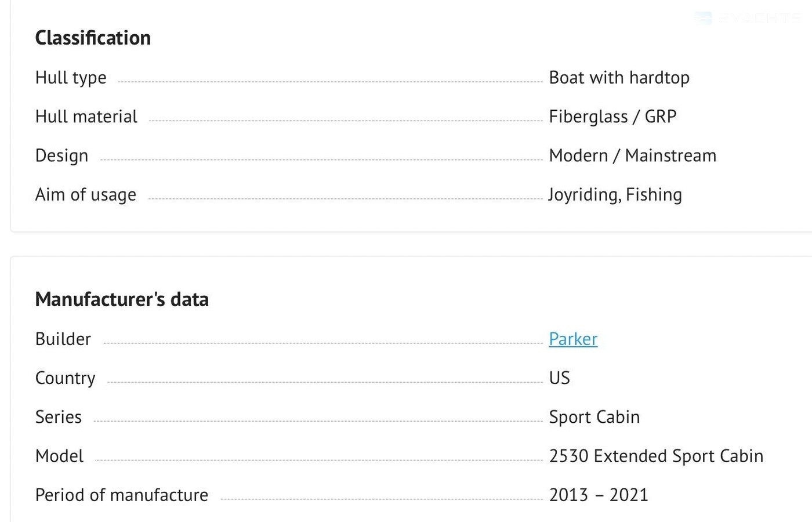Click the Manufacturer's data section heading

122,300
